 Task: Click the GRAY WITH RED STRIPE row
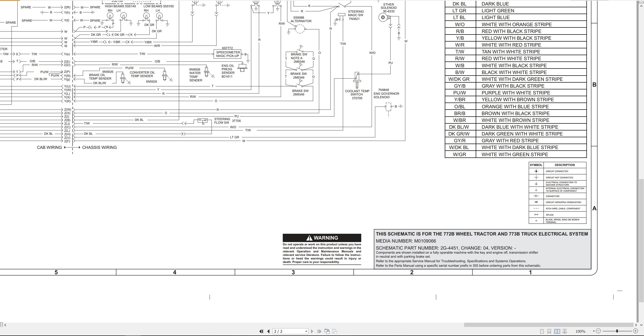(x=516, y=141)
